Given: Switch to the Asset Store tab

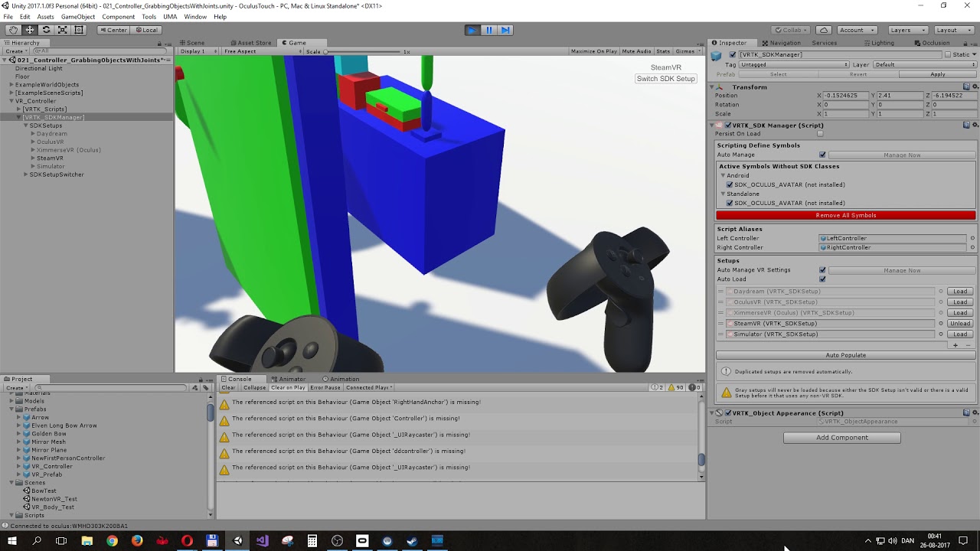Looking at the screenshot, I should [250, 43].
